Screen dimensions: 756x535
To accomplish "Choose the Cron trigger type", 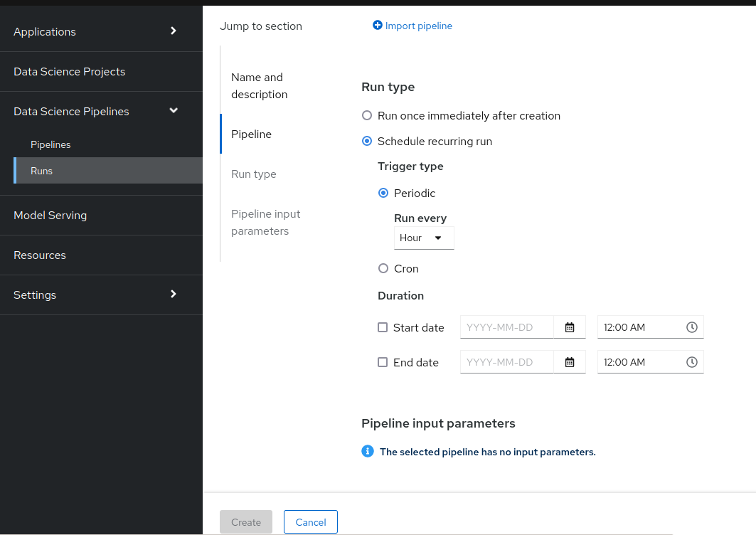I will [383, 268].
